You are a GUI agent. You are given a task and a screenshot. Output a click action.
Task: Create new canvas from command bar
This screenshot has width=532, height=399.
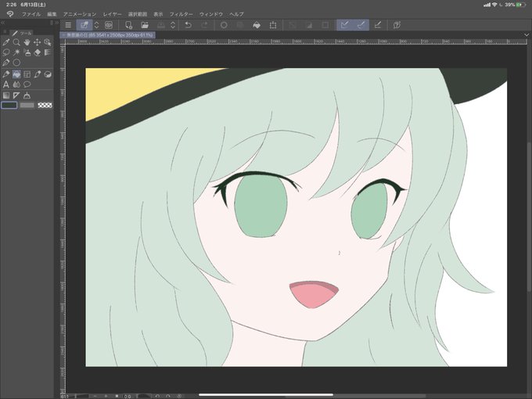(x=128, y=25)
